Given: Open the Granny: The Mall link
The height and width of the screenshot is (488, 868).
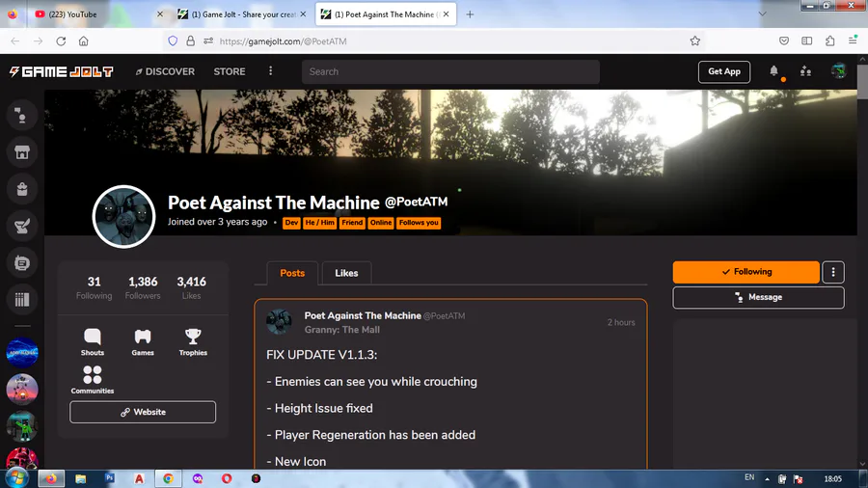Looking at the screenshot, I should coord(342,330).
